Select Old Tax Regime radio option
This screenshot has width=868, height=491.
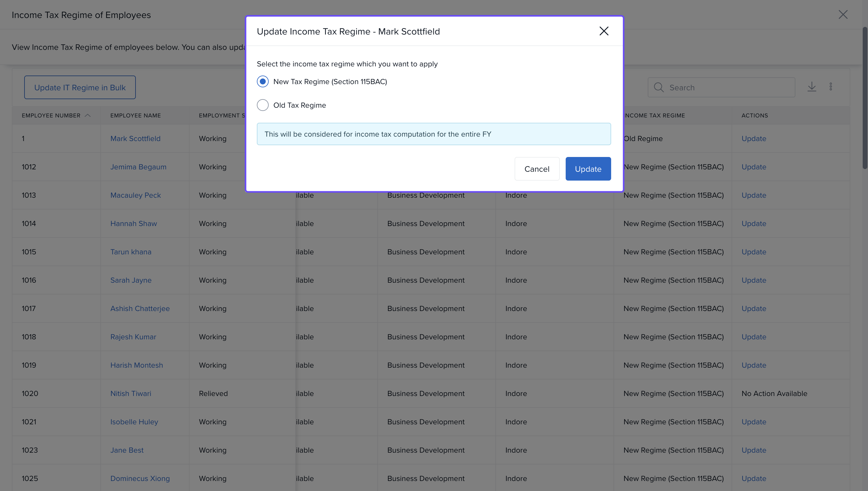coord(262,105)
